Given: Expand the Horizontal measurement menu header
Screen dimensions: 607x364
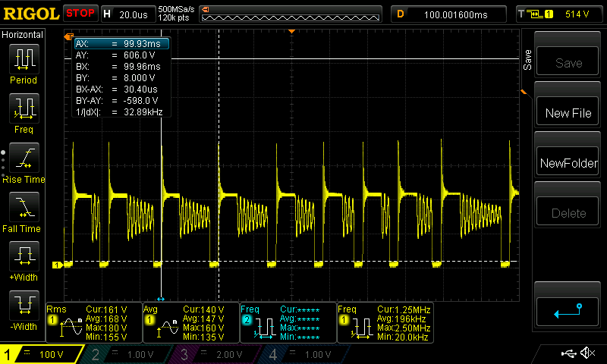Looking at the screenshot, I should coord(23,35).
